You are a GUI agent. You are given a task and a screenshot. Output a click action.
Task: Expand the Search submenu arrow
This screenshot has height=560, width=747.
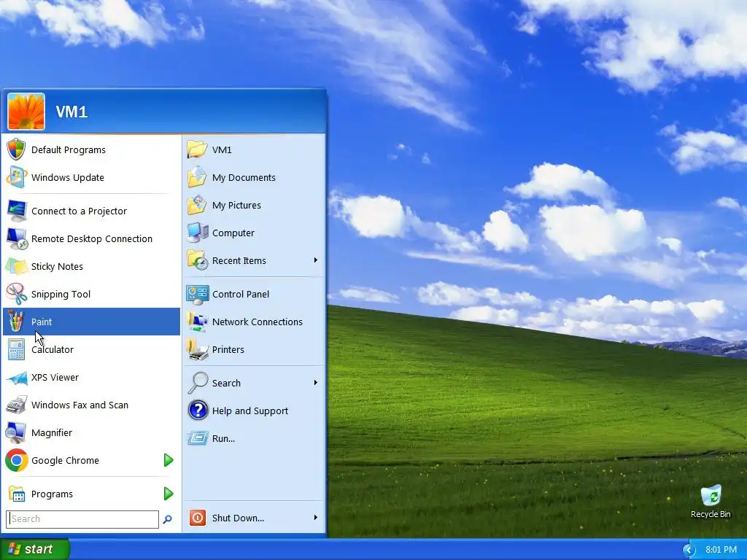click(315, 382)
